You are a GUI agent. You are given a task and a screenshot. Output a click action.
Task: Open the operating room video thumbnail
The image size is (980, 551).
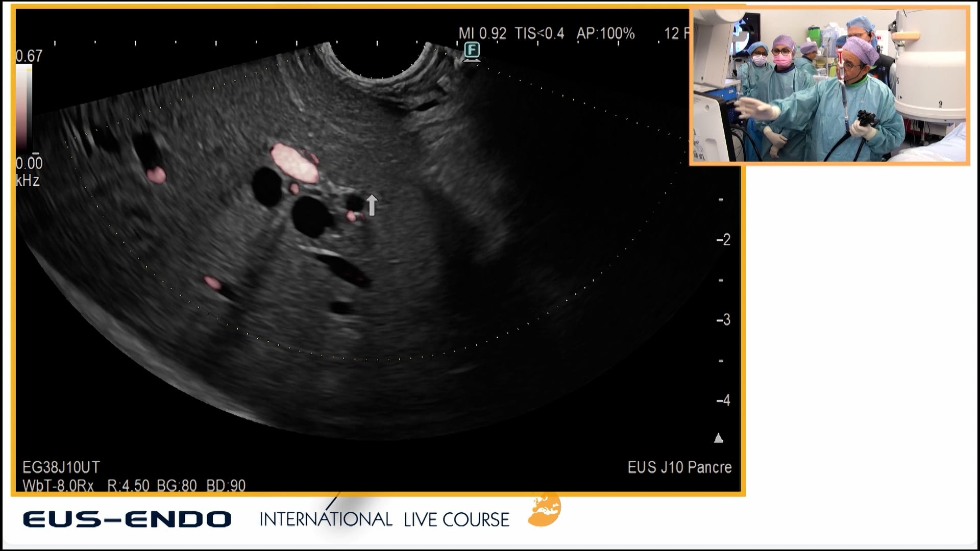click(829, 85)
